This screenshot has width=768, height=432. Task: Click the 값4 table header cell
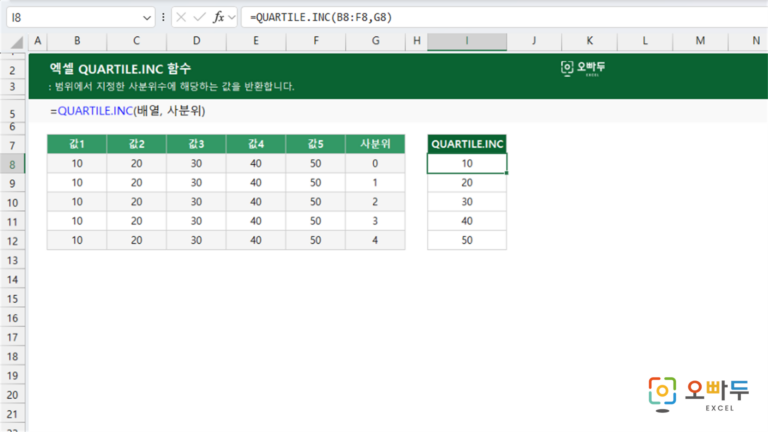click(x=256, y=144)
